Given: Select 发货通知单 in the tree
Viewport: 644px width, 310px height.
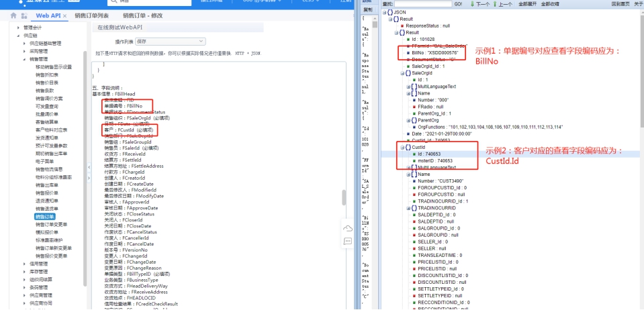Looking at the screenshot, I should point(47,138).
